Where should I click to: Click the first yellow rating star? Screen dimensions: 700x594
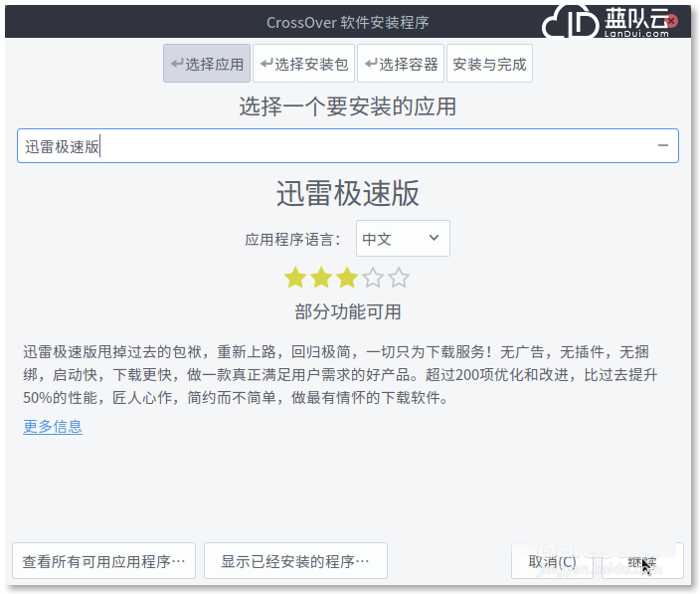click(295, 278)
